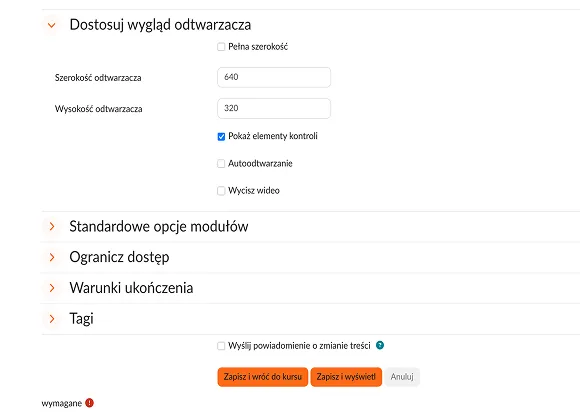Viewport: 580px width, 420px height.
Task: Expand the Tagi section chevron
Action: click(52, 319)
